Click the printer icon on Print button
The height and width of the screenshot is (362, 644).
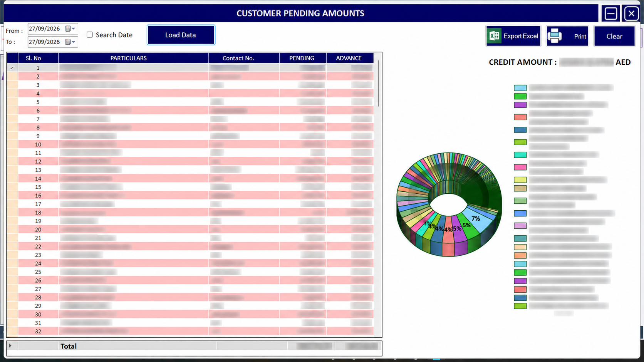555,36
